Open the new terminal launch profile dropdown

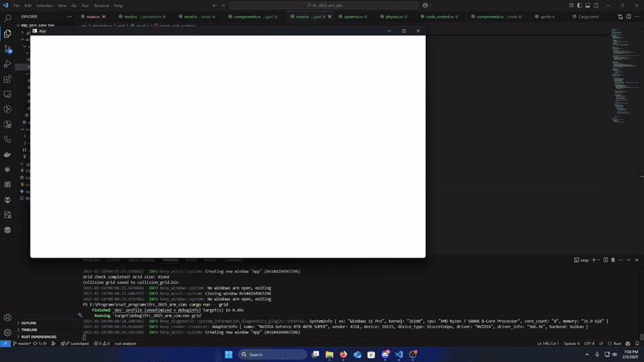click(x=599, y=260)
